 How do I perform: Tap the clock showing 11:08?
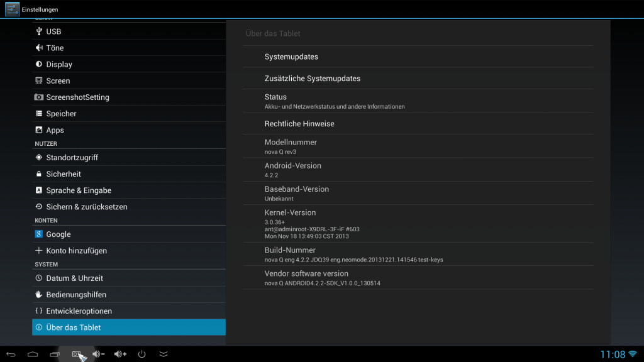[613, 354]
